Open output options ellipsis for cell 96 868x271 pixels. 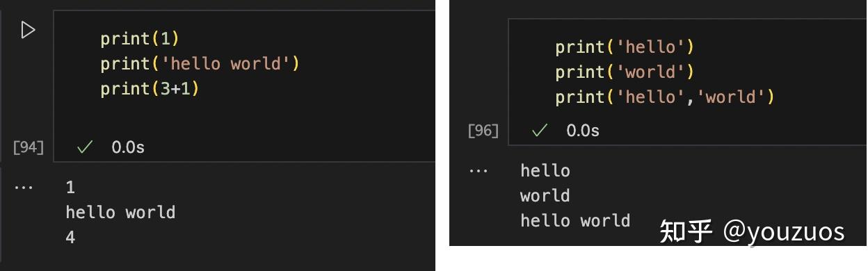tap(478, 171)
